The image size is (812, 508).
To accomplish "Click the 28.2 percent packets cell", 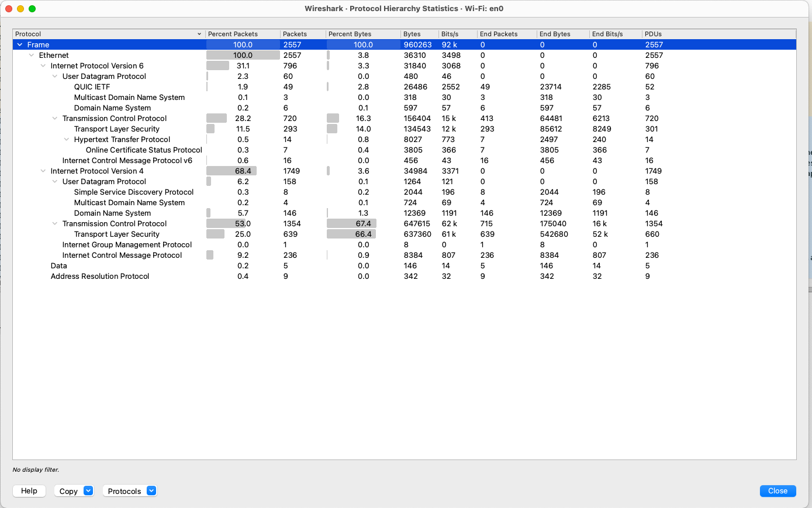I will pyautogui.click(x=243, y=119).
